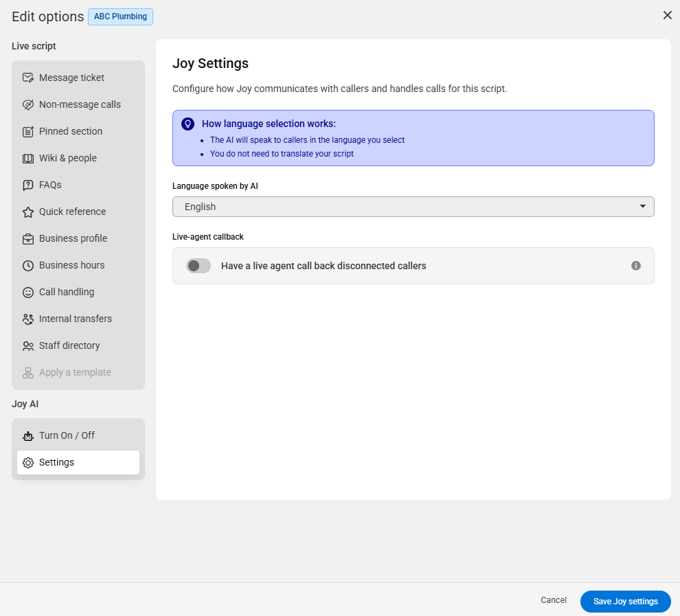
Task: Click the Call handling smiley icon
Action: 28,293
